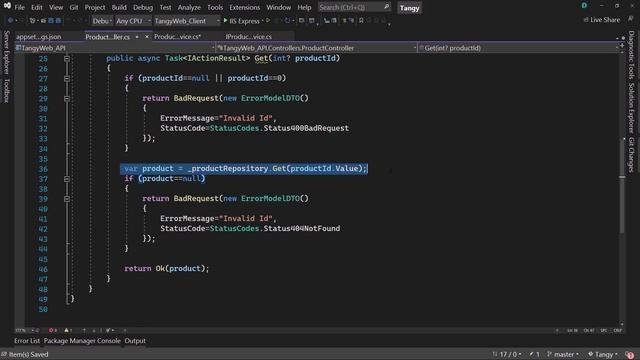This screenshot has height=360, width=640.
Task: Open the Server Explorer side panel
Action: point(6,52)
